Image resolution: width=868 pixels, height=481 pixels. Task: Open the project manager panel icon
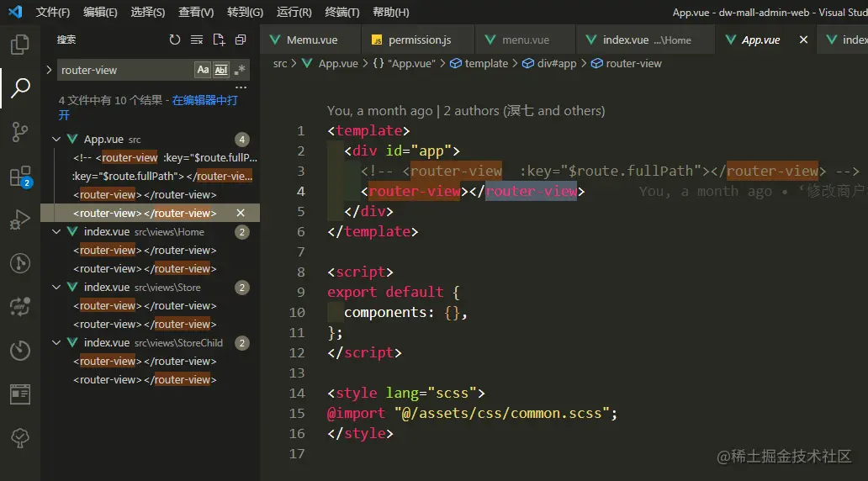20,394
